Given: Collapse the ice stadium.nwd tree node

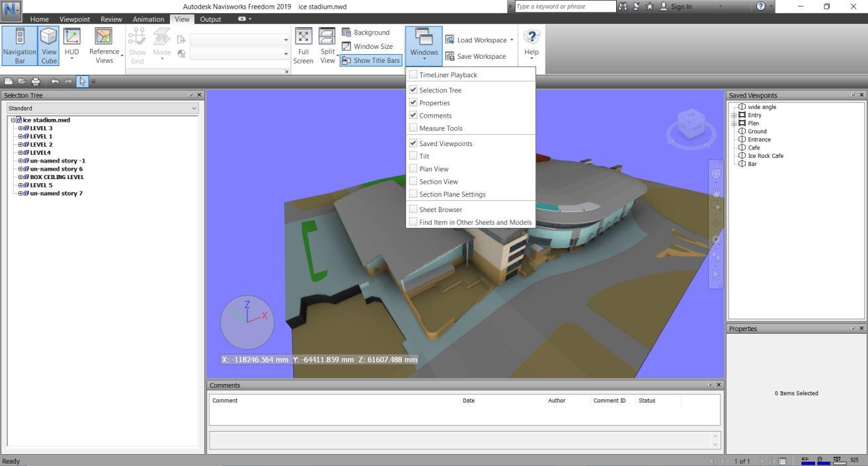Looking at the screenshot, I should tap(13, 120).
